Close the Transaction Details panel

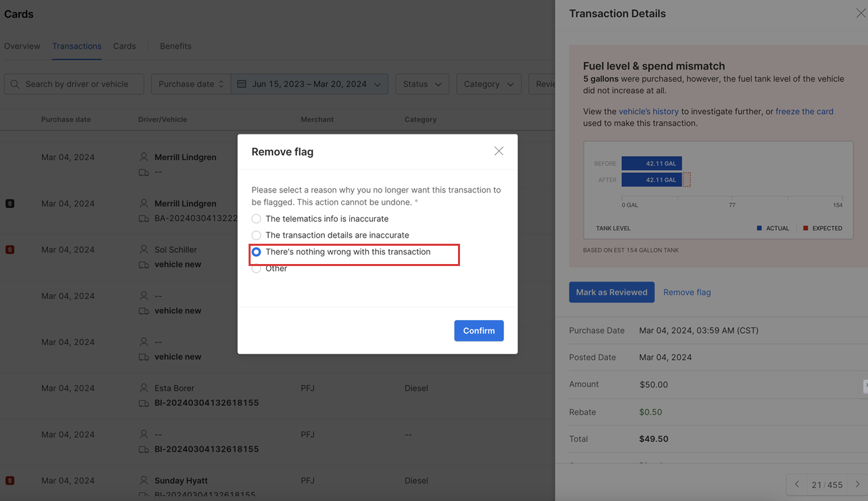point(861,14)
